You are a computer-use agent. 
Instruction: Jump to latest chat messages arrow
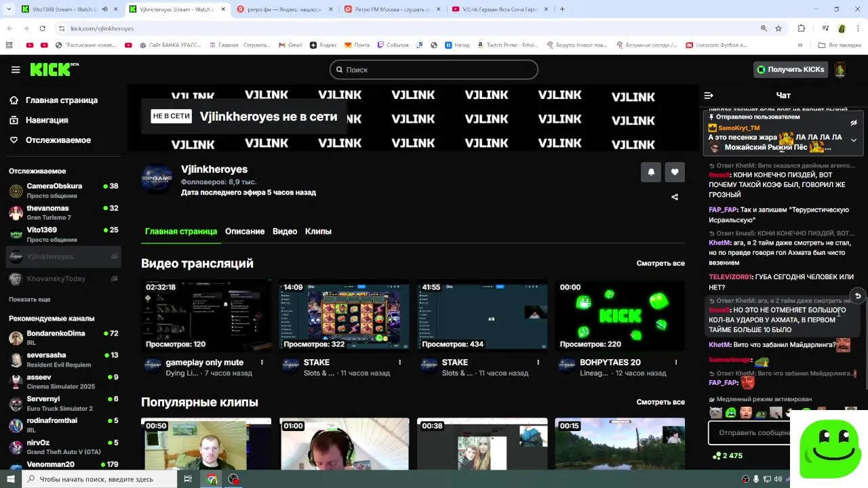(x=857, y=296)
